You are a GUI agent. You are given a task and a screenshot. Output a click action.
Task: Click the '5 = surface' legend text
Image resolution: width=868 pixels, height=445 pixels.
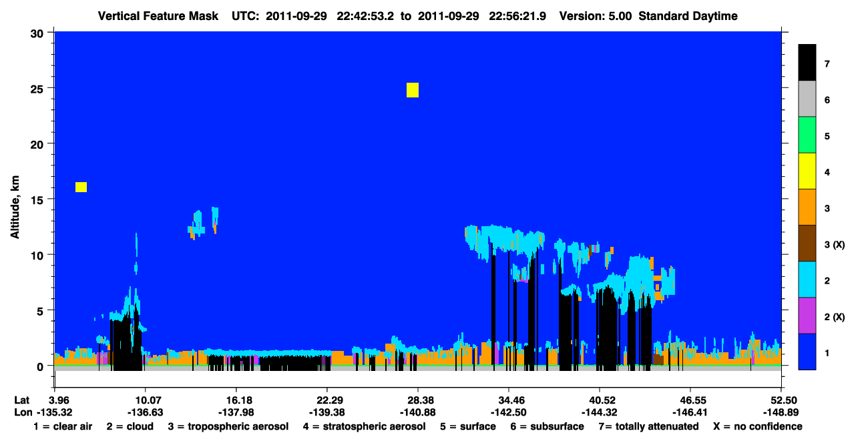[468, 426]
